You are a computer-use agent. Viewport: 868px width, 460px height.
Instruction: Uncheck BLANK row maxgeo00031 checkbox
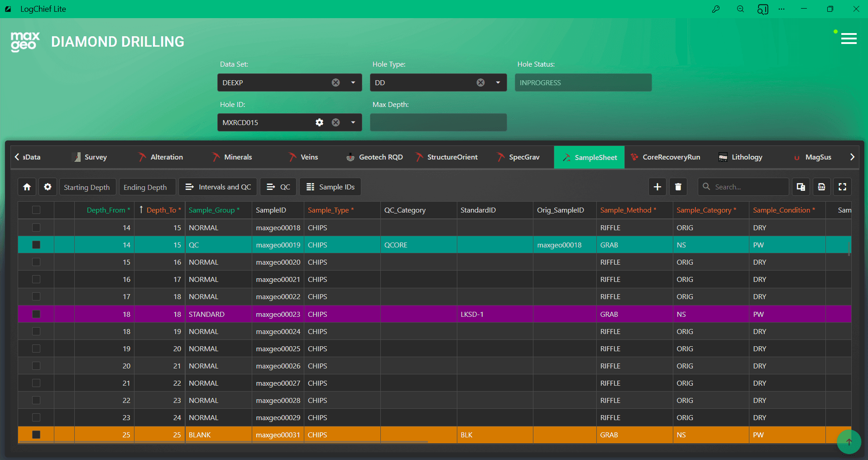pyautogui.click(x=36, y=435)
